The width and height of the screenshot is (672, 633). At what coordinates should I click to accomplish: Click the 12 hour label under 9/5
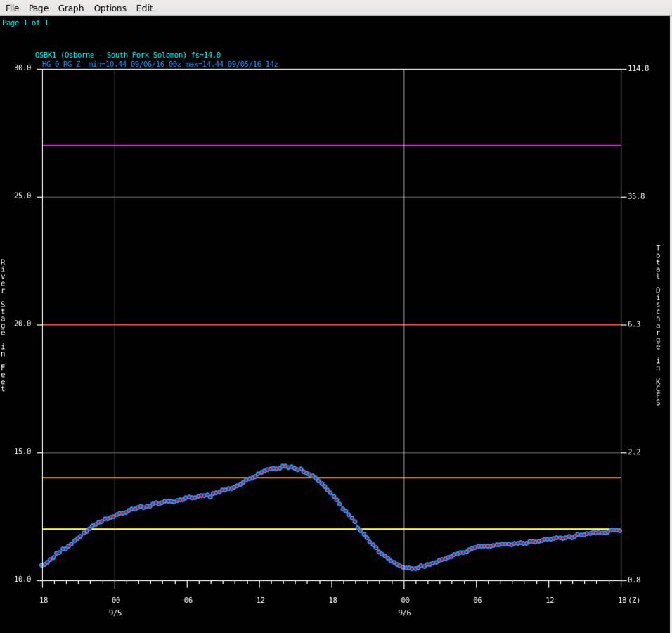point(261,600)
